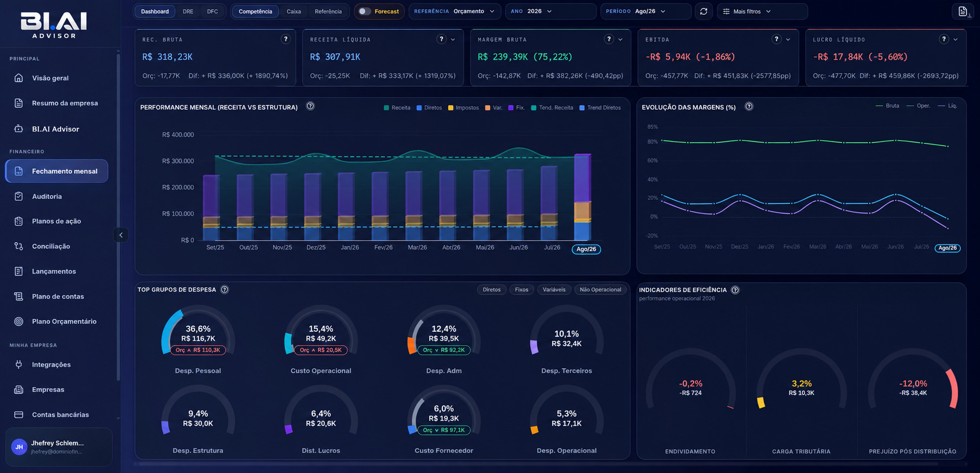Viewport: 980px width, 473px height.
Task: Click the Conciliação sidebar icon
Action: tap(18, 246)
